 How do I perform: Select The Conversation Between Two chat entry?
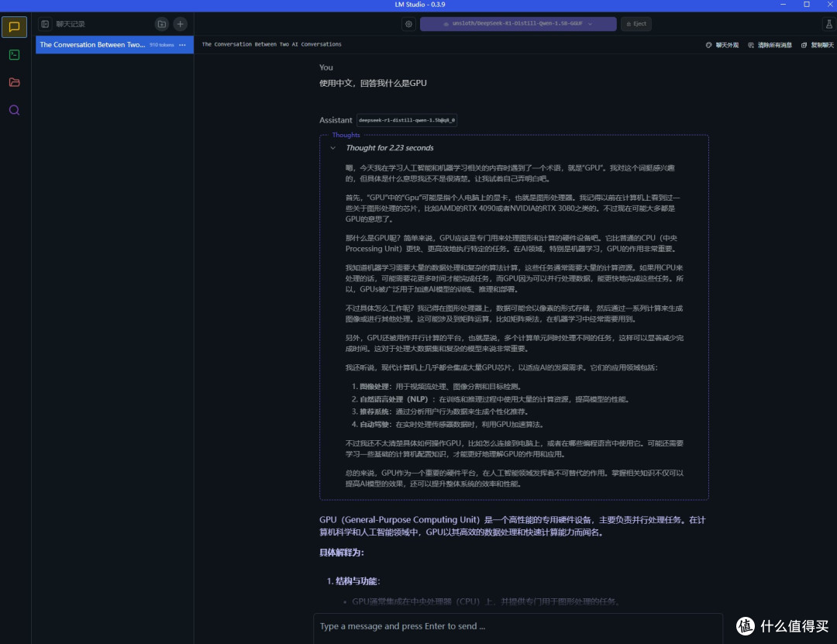tap(114, 45)
